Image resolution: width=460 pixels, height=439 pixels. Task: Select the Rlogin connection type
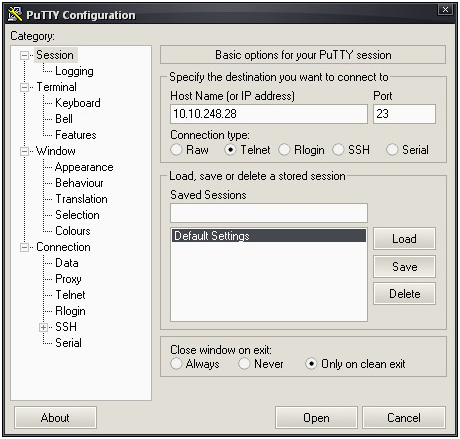click(x=284, y=150)
